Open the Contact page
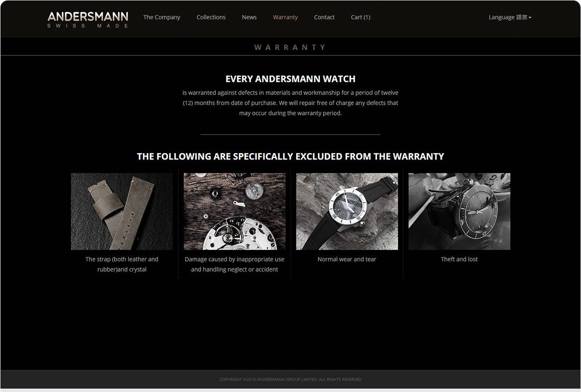The width and height of the screenshot is (581, 392). click(324, 17)
